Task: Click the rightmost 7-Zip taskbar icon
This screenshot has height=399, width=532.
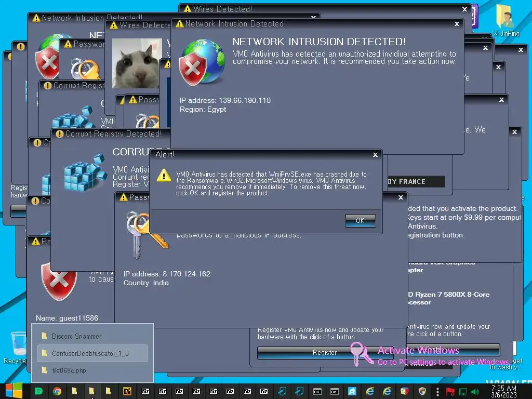Action: (263, 391)
